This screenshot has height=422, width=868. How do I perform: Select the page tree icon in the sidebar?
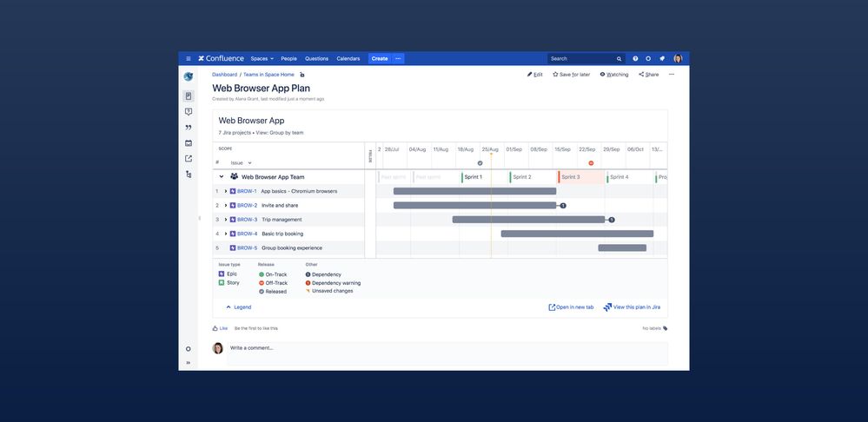(x=189, y=175)
